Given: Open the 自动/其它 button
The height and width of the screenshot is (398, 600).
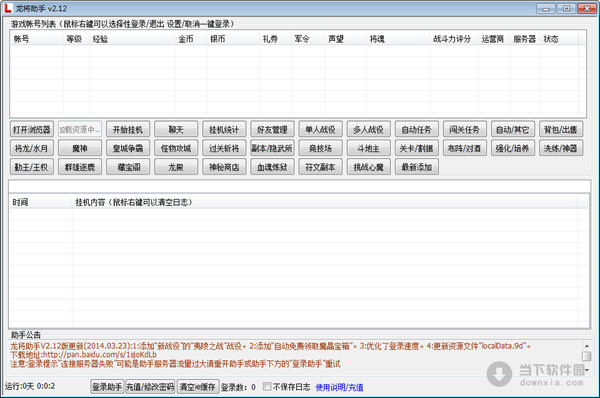Looking at the screenshot, I should pyautogui.click(x=513, y=129).
